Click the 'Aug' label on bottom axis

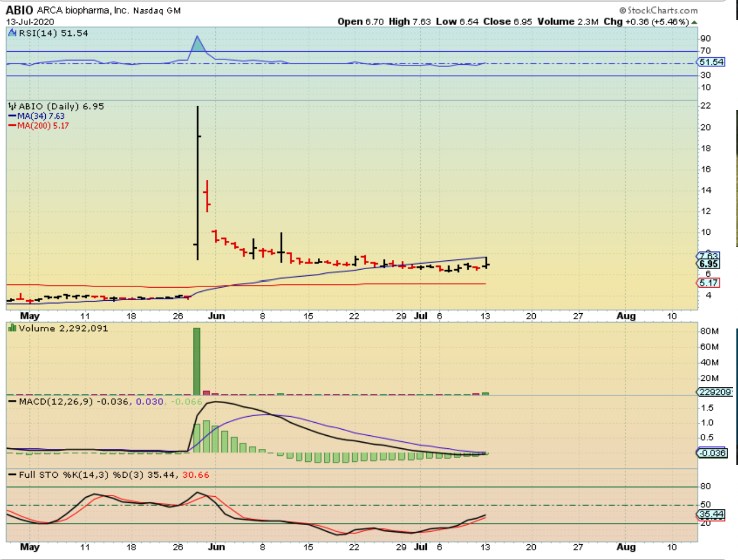click(626, 547)
